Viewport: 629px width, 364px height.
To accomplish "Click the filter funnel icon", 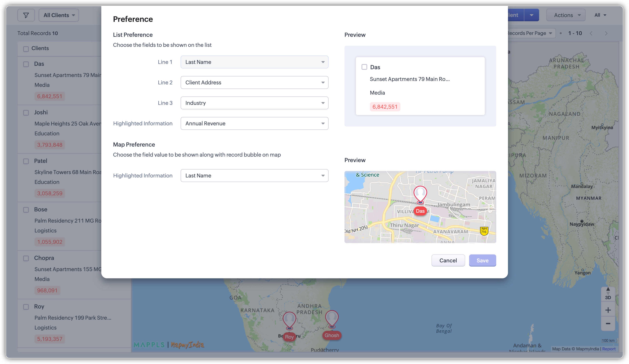I will tap(26, 15).
